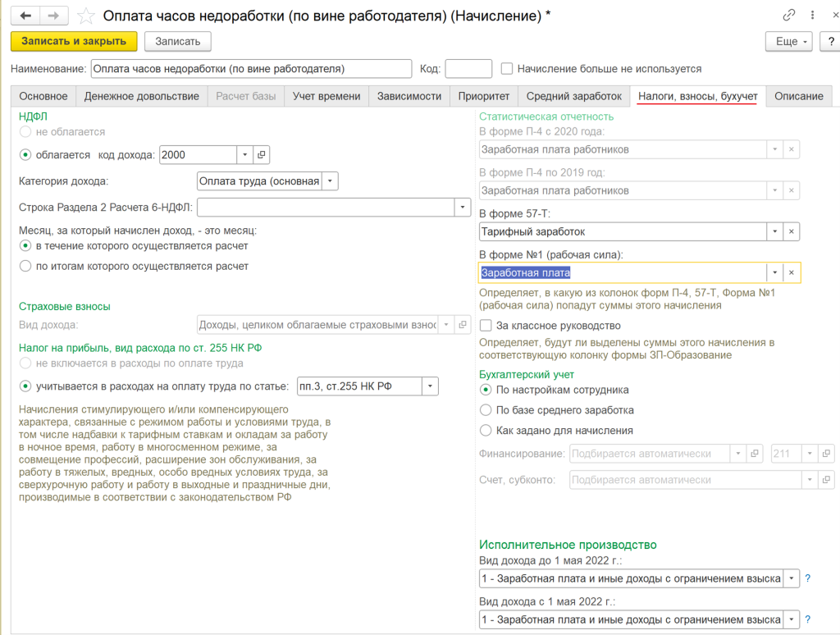Expand the код дохода dropdown
Image resolution: width=840 pixels, height=635 pixels.
point(244,155)
